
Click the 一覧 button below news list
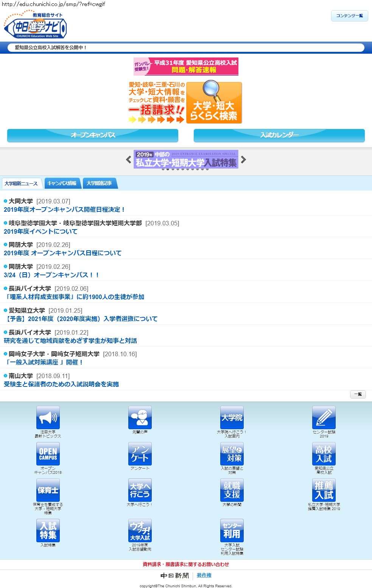point(358,394)
